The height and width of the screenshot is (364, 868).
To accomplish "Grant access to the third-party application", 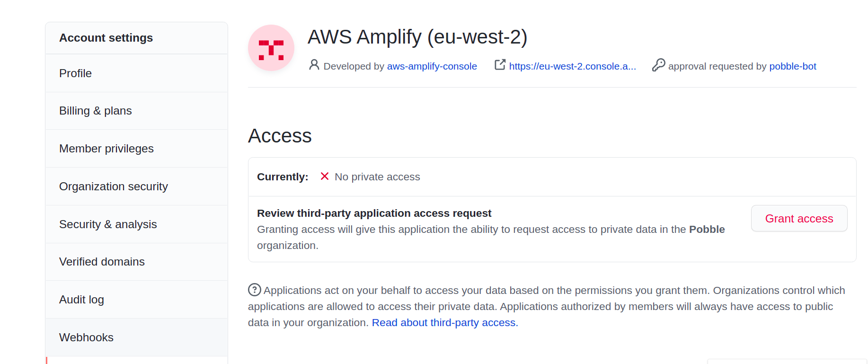I will [x=799, y=218].
